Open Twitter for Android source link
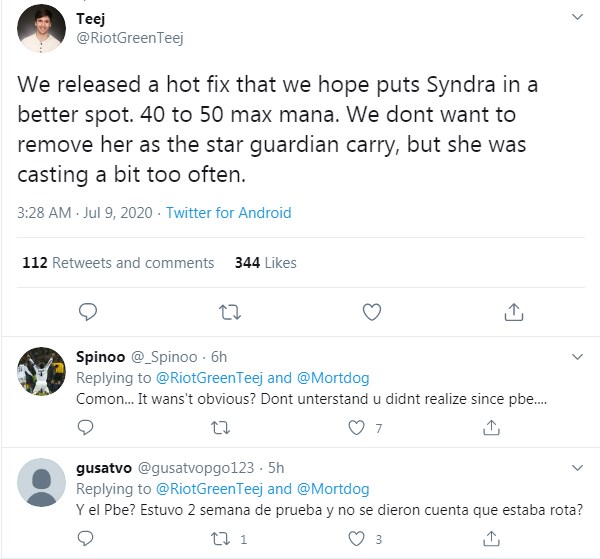The image size is (600, 559). 228,213
